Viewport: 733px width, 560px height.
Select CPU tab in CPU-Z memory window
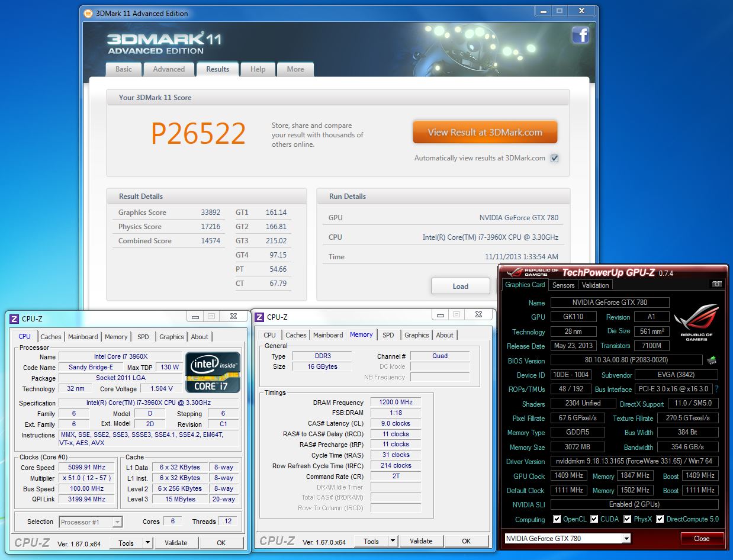click(x=270, y=335)
